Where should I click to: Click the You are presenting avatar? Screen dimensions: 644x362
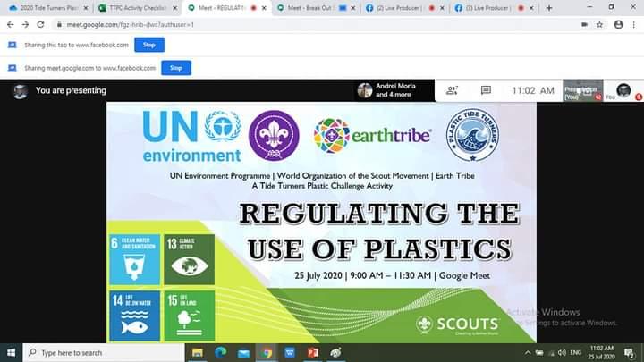tap(20, 91)
